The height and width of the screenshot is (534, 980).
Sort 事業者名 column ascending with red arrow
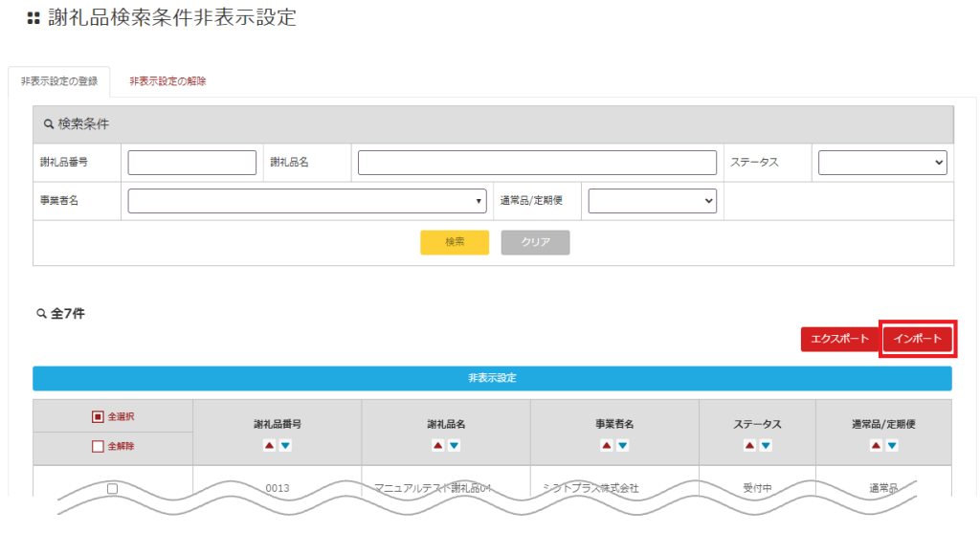click(606, 445)
